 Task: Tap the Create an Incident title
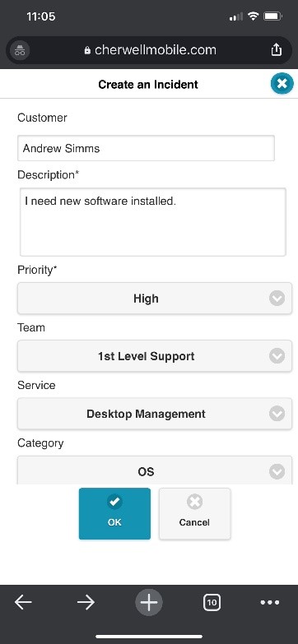(x=148, y=84)
